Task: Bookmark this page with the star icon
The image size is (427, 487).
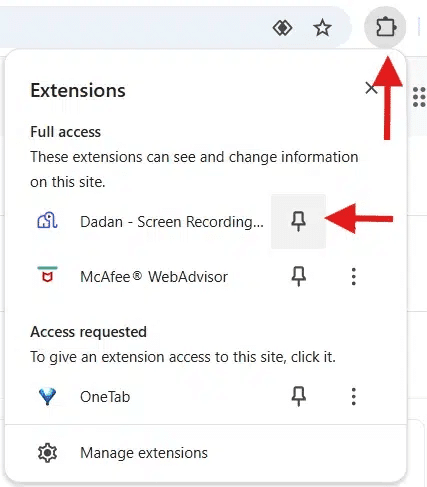Action: (322, 28)
